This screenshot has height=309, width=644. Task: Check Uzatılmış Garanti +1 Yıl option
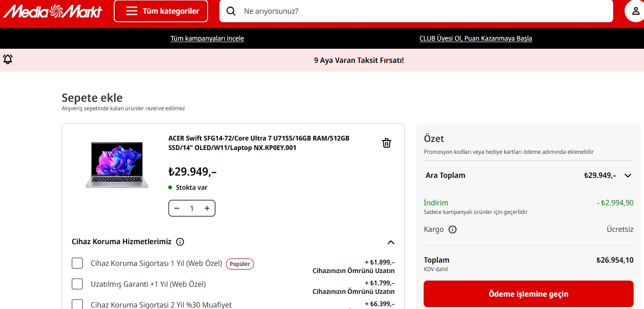coord(77,284)
